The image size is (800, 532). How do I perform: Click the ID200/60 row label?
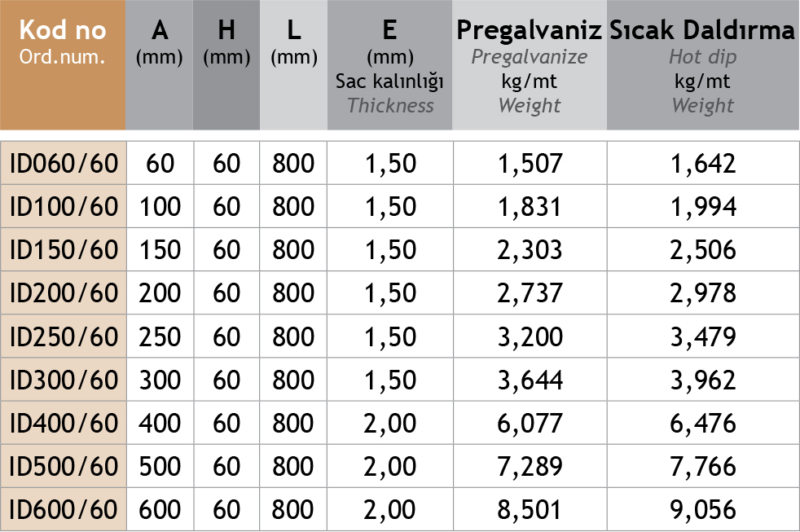pos(64,293)
